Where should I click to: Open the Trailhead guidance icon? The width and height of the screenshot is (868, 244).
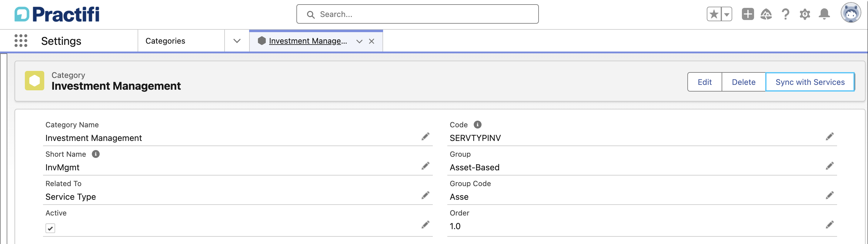[x=766, y=14]
